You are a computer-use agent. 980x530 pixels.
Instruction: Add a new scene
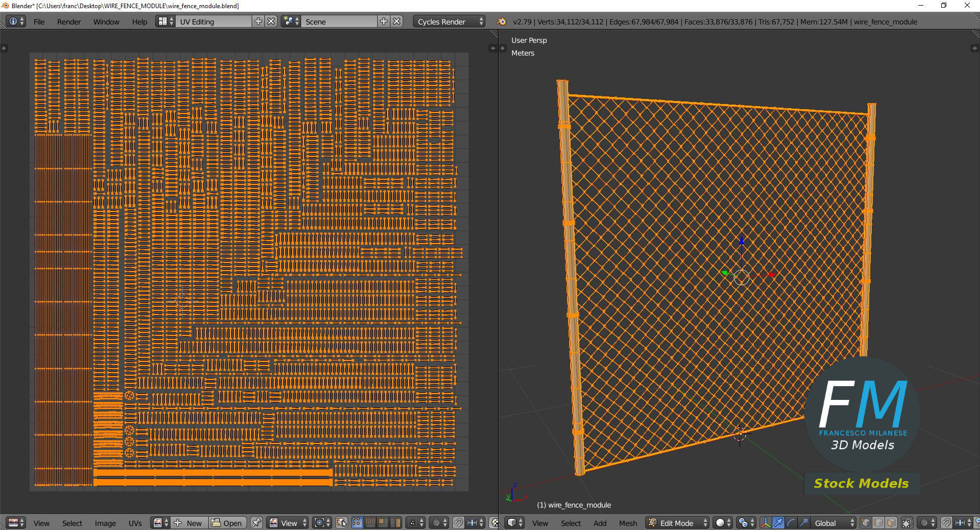coord(384,21)
